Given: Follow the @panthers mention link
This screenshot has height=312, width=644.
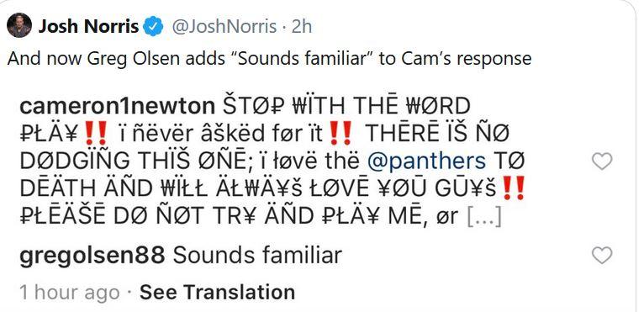Looking at the screenshot, I should (x=427, y=162).
